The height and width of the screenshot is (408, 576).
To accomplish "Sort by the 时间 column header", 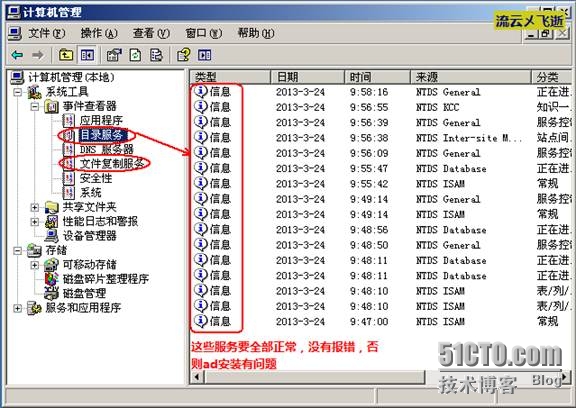I will pyautogui.click(x=377, y=77).
